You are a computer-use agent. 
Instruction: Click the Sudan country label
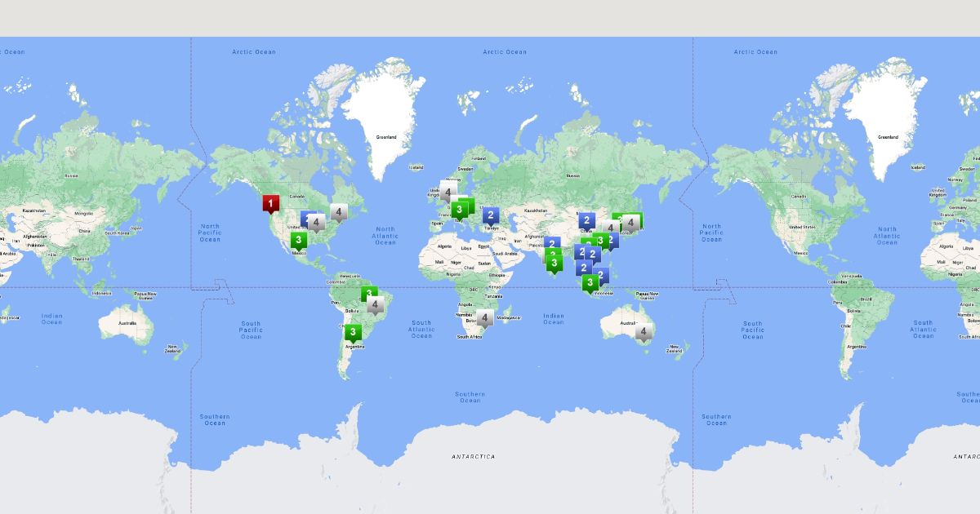point(484,264)
